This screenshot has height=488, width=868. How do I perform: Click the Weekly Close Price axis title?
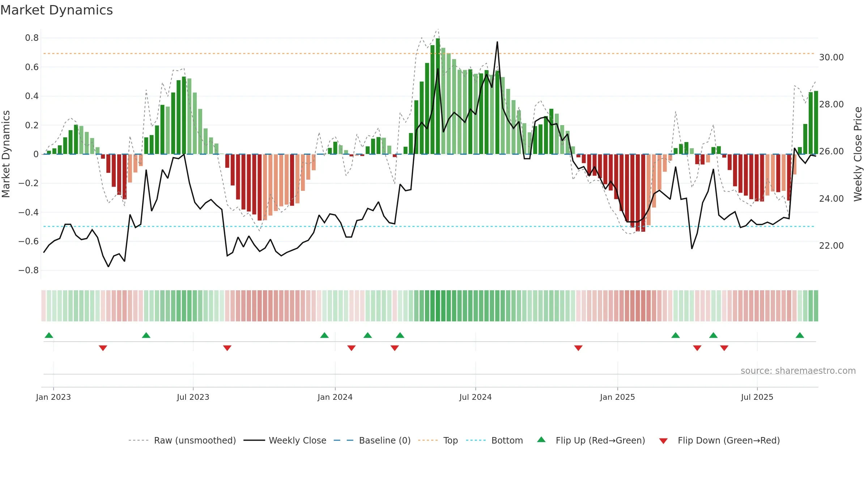point(858,154)
